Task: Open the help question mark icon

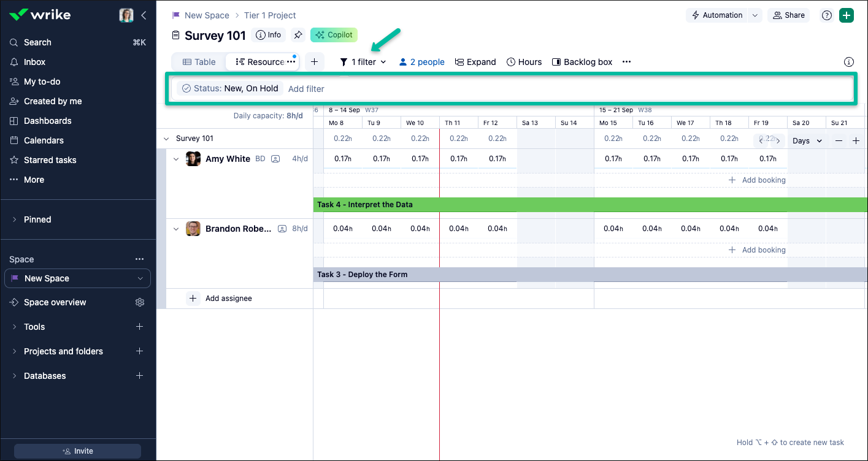Action: (826, 15)
